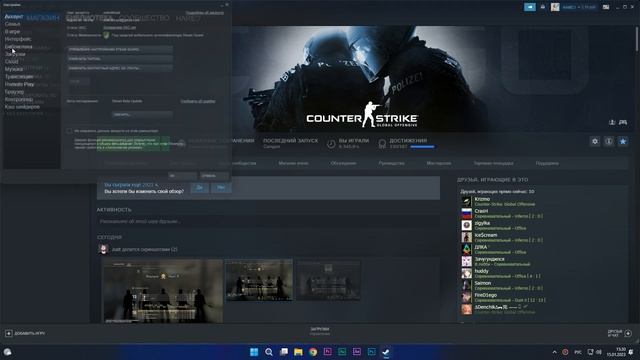Open game settings gear icon

click(595, 141)
